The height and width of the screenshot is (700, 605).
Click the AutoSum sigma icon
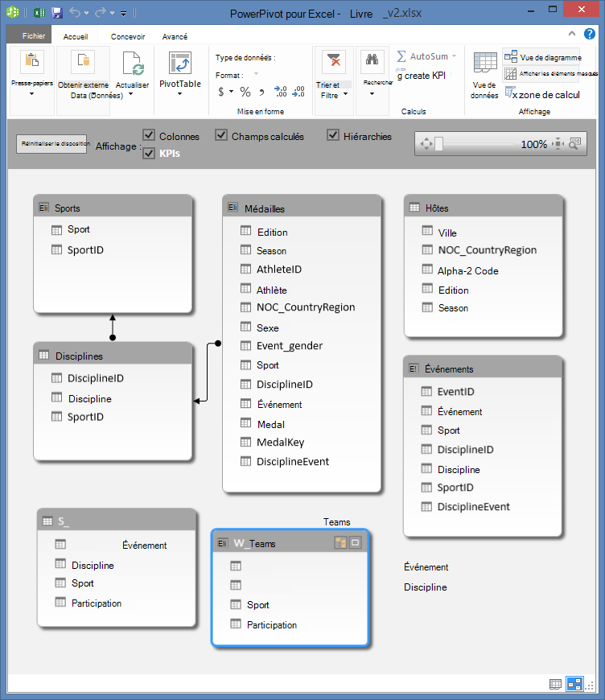point(401,56)
